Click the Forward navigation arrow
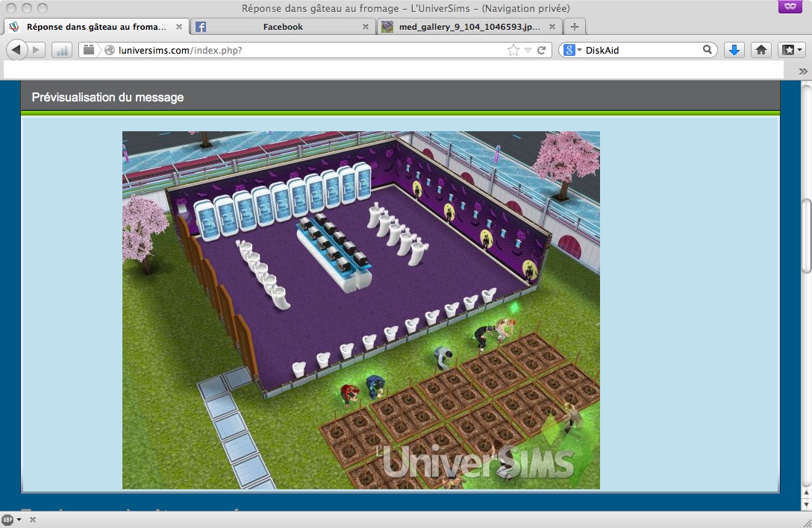The image size is (812, 528). click(37, 50)
